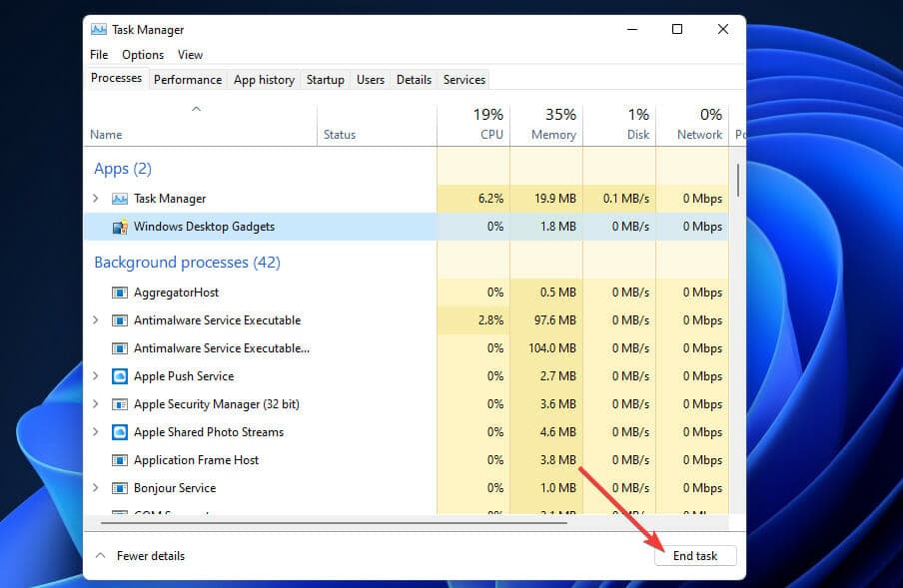The image size is (903, 588).
Task: Click the 4.6 MB memory value
Action: point(558,432)
